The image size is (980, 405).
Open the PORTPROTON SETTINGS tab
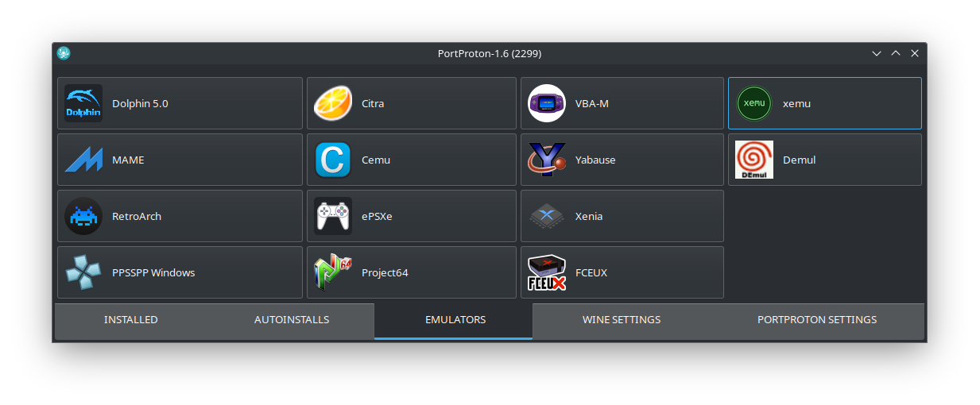click(x=817, y=320)
